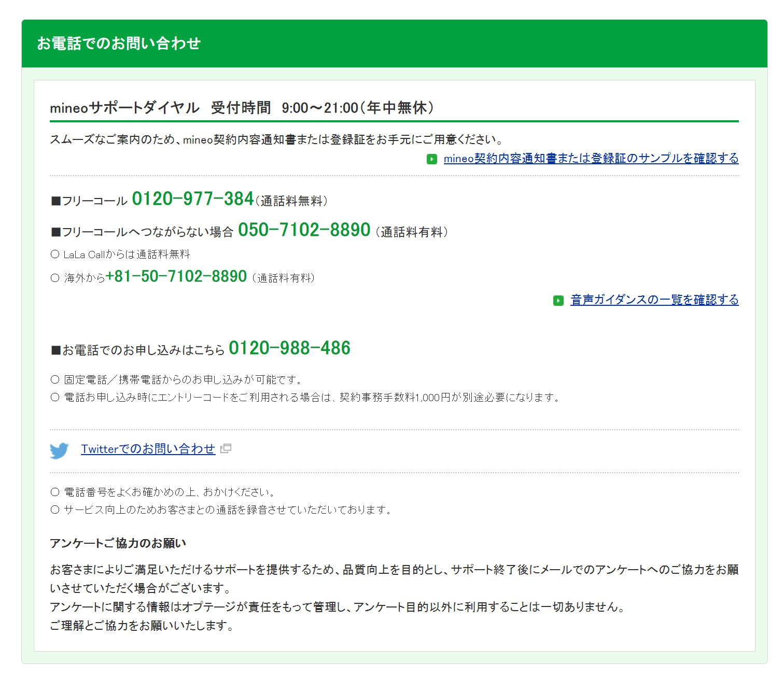
Task: Click the アンケートご協力のお願い heading
Action: (x=118, y=543)
